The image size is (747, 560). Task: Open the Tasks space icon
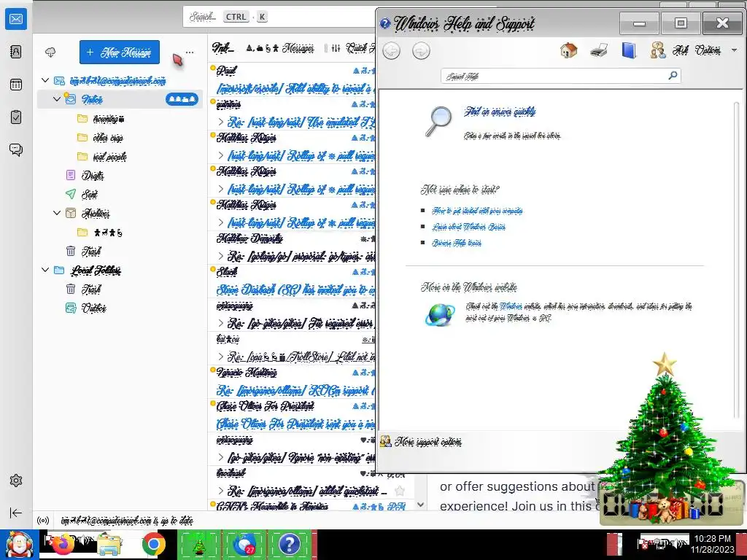point(16,117)
